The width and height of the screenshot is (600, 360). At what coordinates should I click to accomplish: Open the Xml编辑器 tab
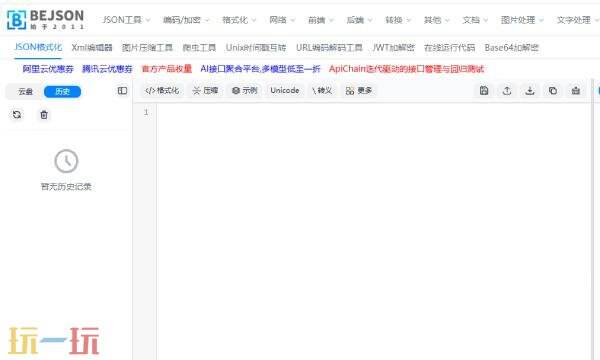point(92,47)
